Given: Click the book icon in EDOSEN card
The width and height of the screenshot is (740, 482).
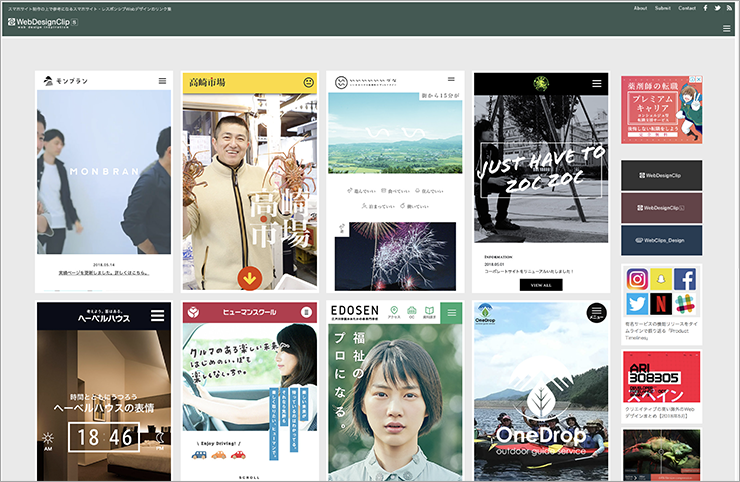Looking at the screenshot, I should [x=429, y=312].
